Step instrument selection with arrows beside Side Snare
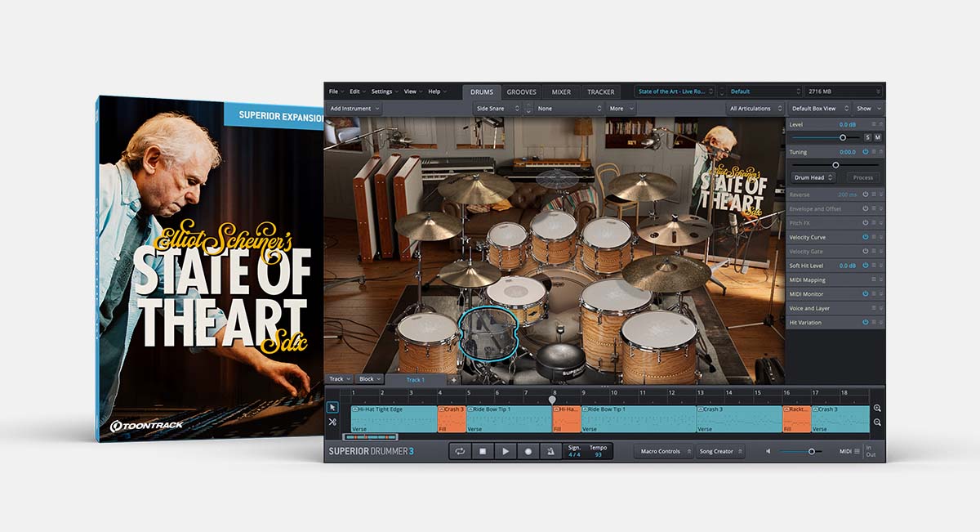Screen dimensions: 980x532 [528, 108]
